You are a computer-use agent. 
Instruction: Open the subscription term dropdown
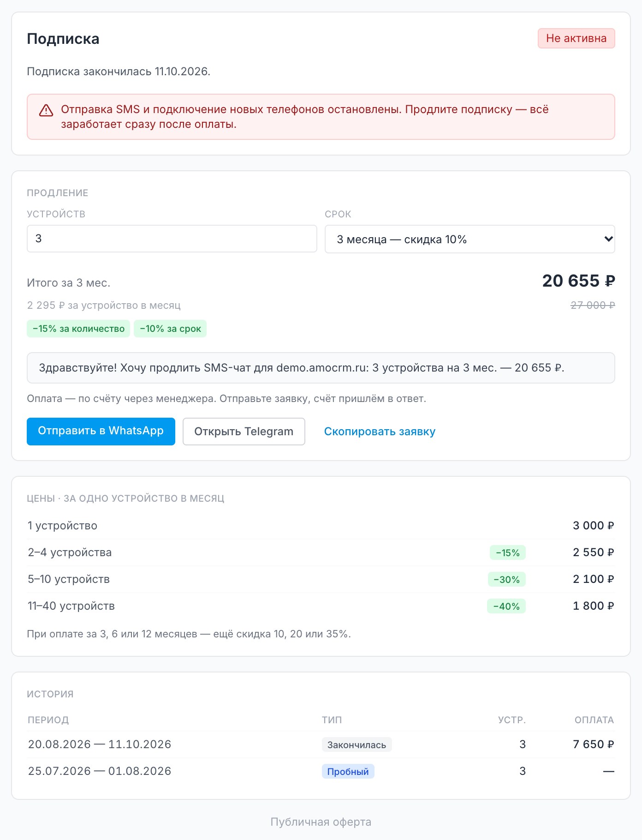[x=470, y=239]
